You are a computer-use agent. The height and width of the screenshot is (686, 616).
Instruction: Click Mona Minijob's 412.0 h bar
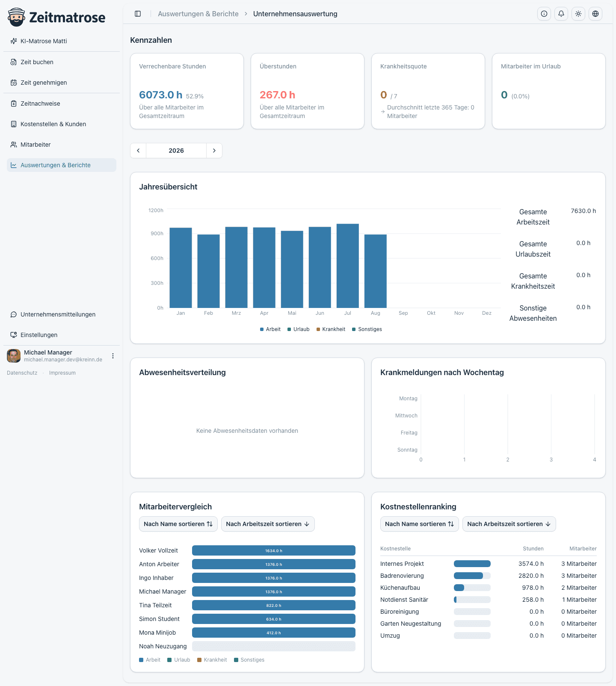[274, 633]
